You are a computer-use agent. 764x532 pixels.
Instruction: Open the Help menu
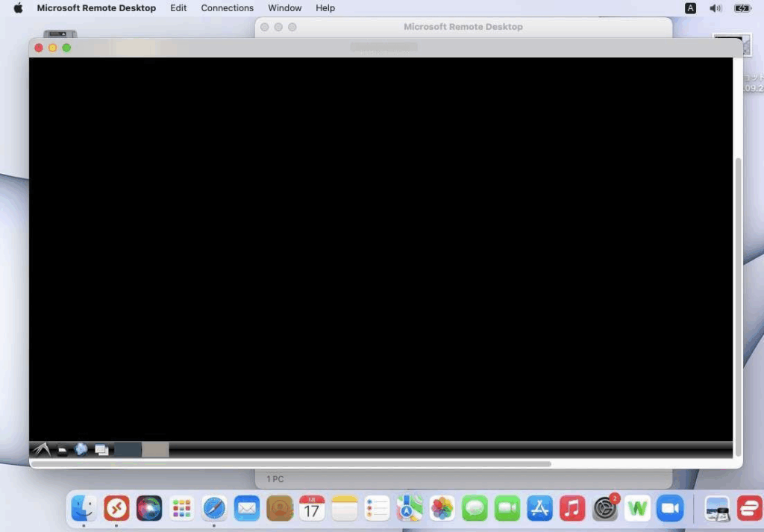pos(325,7)
